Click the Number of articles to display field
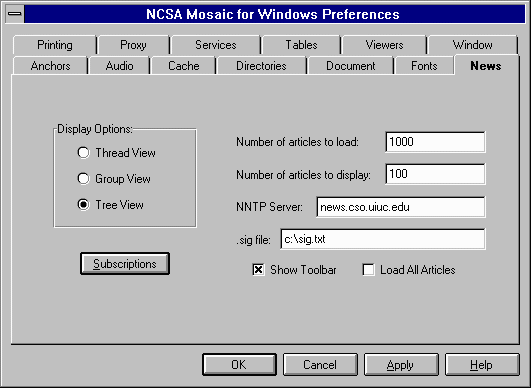531x388 pixels. (x=435, y=174)
